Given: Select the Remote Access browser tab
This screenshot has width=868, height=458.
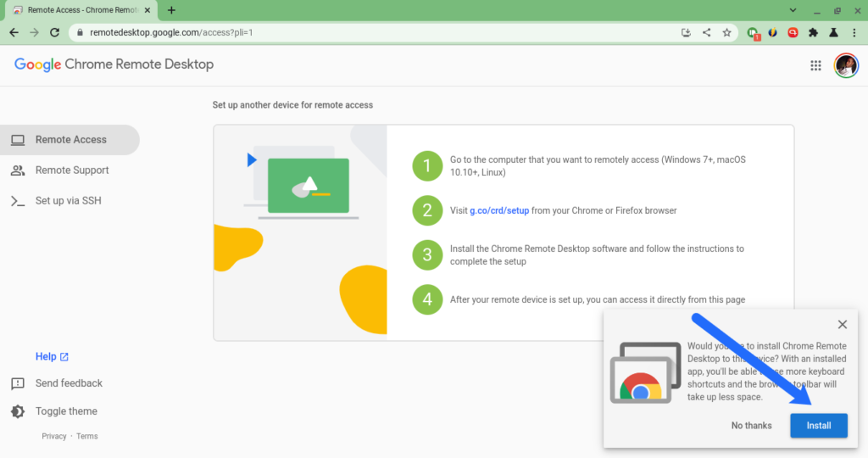Looking at the screenshot, I should pyautogui.click(x=82, y=10).
